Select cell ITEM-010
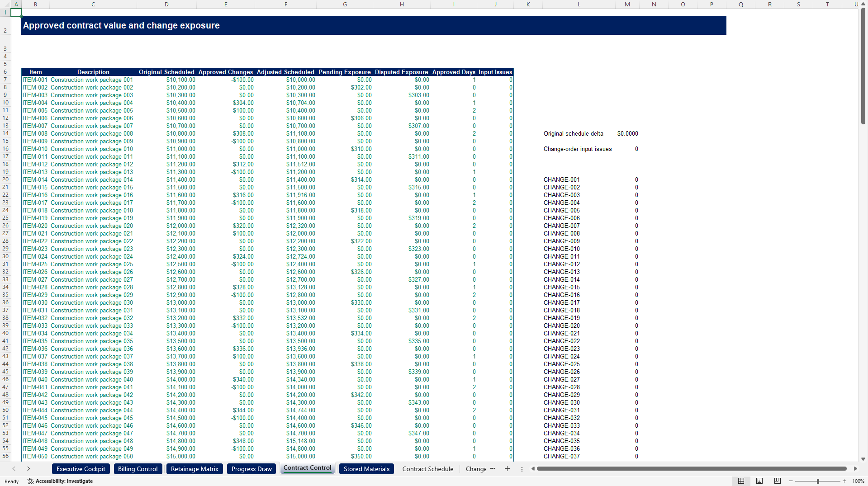The image size is (868, 486). 35,149
